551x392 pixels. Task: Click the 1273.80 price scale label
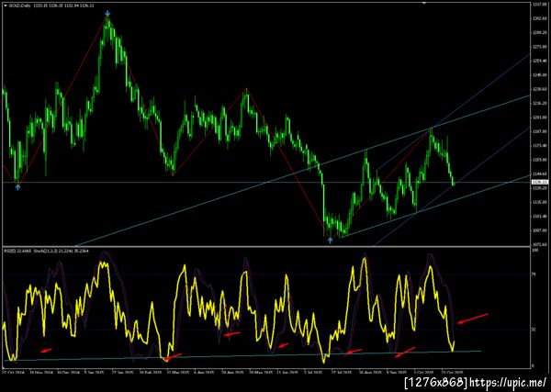pos(541,47)
